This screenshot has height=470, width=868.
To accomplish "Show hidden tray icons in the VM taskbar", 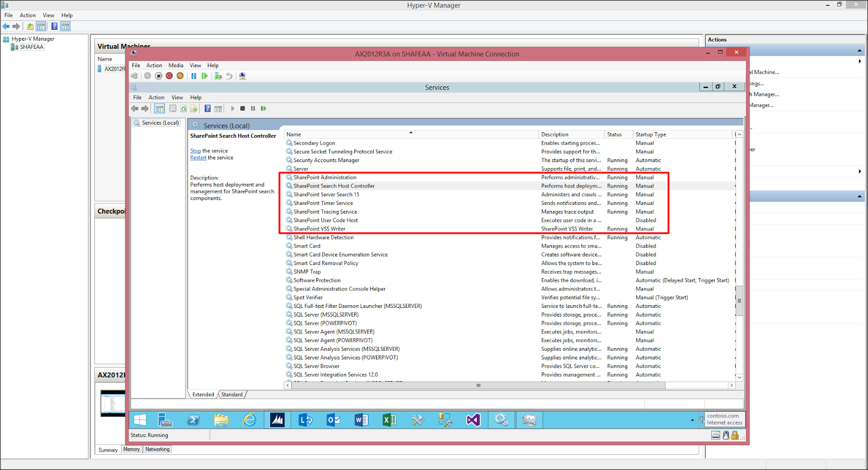I will point(692,420).
